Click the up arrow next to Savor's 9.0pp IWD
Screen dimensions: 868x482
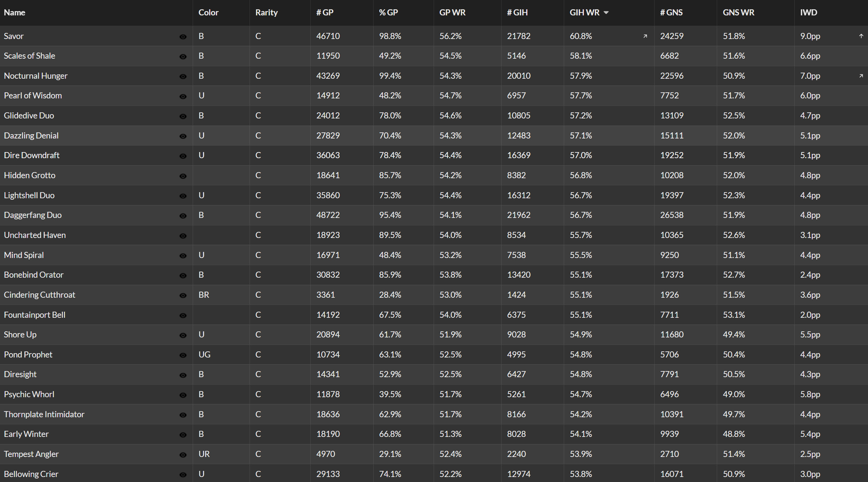pyautogui.click(x=861, y=36)
